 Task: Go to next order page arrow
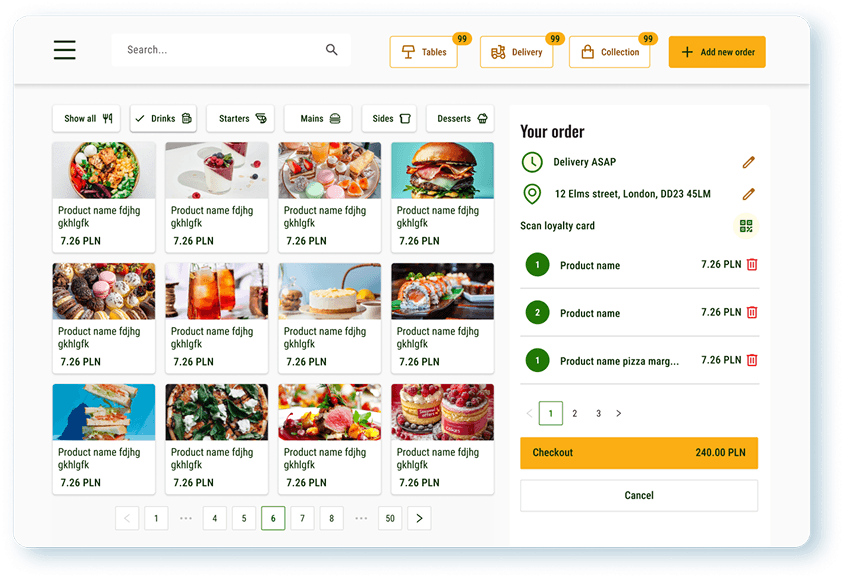[x=619, y=413]
